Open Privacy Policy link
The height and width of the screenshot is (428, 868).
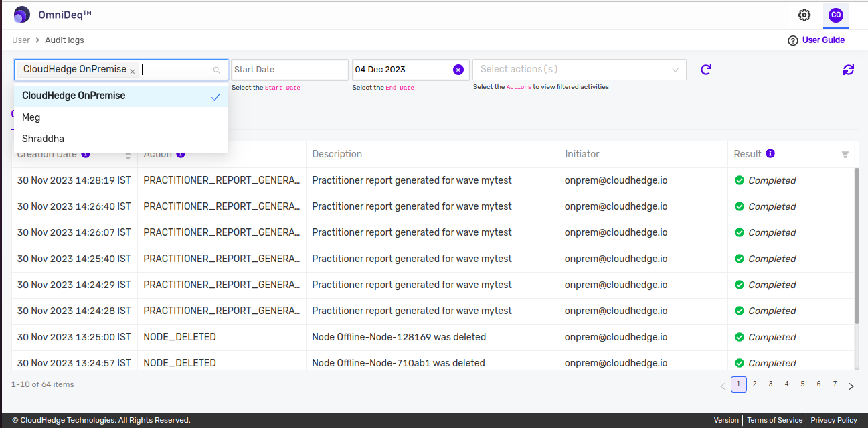834,420
